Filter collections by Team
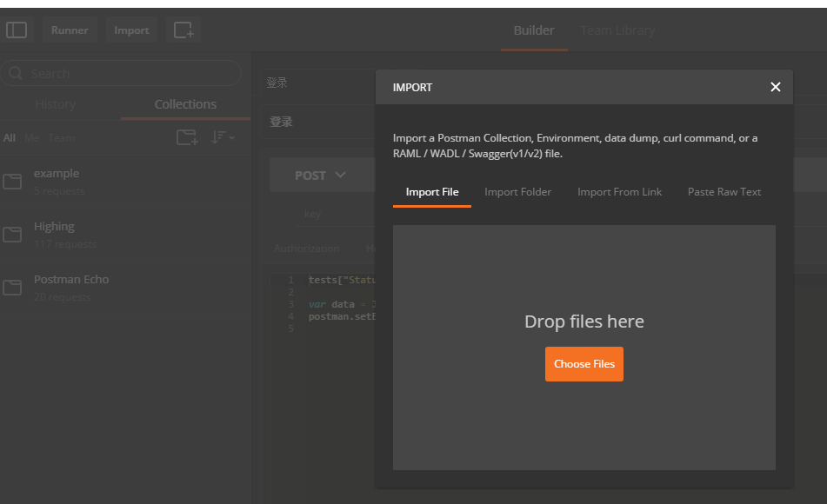This screenshot has width=827, height=504. point(62,138)
